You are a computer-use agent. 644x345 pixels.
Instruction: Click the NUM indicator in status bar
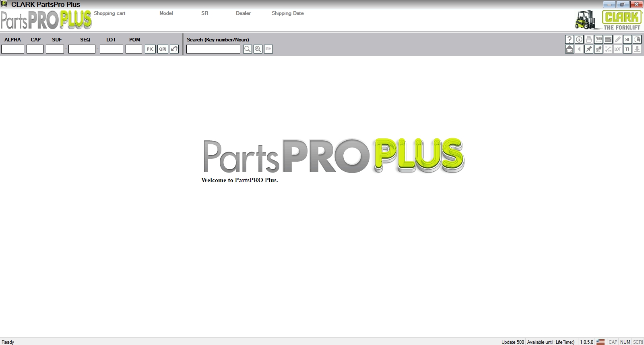pyautogui.click(x=625, y=342)
